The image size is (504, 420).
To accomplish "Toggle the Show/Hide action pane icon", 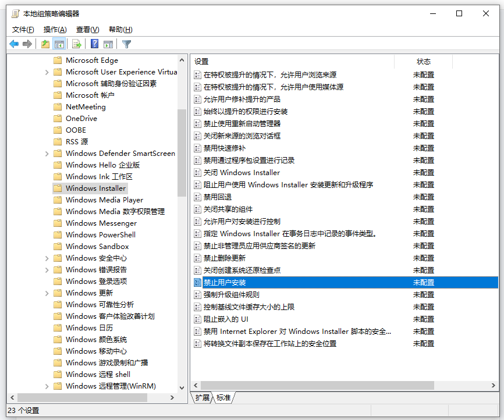I will 108,44.
